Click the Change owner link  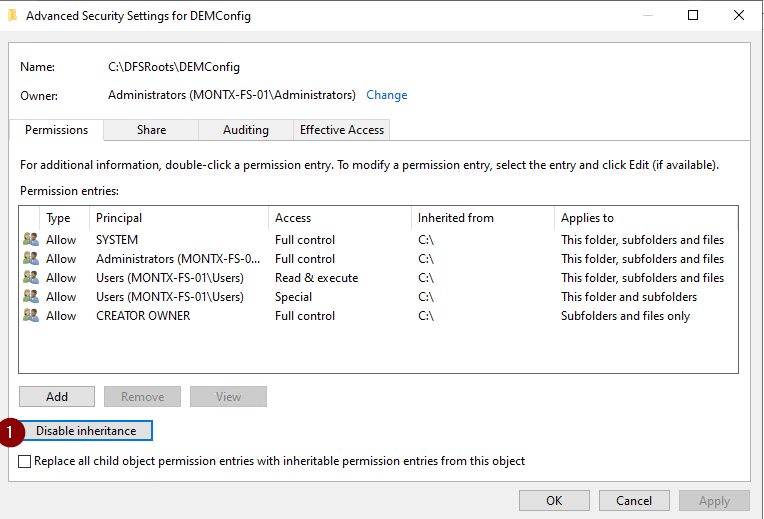click(x=386, y=95)
